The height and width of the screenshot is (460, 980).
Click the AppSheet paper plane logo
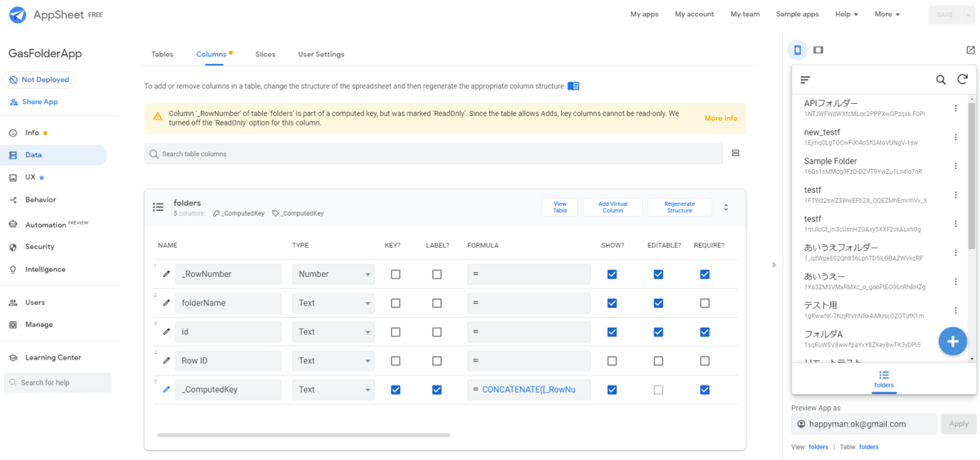(x=17, y=15)
